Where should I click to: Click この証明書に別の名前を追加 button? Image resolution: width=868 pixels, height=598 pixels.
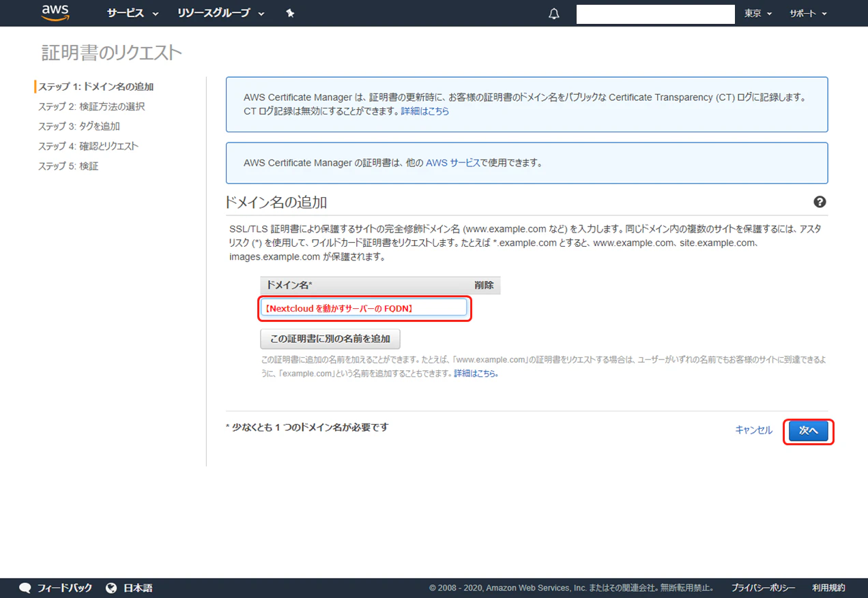[330, 339]
